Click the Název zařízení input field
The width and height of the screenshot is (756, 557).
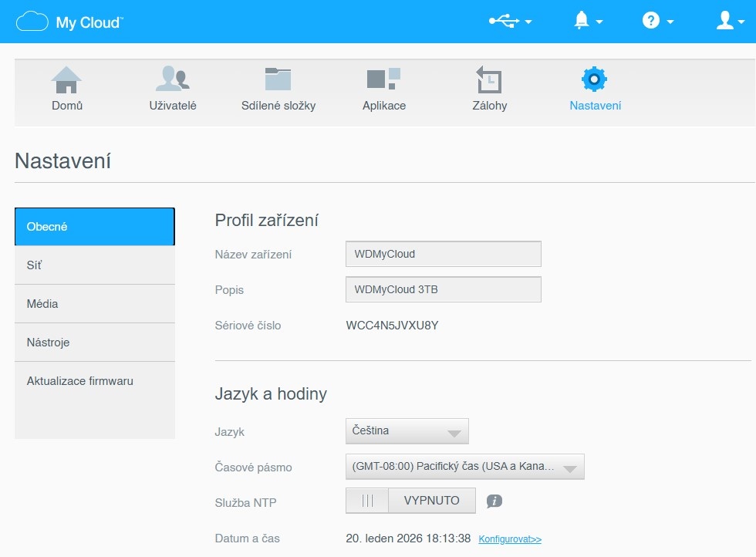443,254
